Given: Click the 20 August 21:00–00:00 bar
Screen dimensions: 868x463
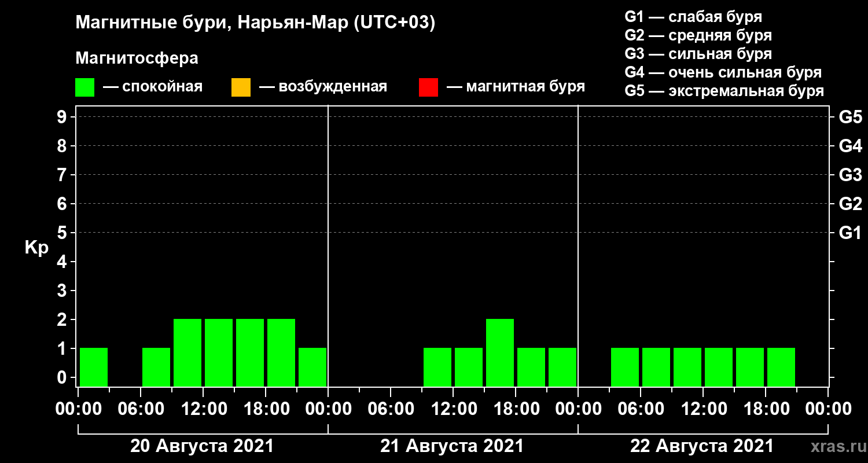Looking at the screenshot, I should point(312,367).
